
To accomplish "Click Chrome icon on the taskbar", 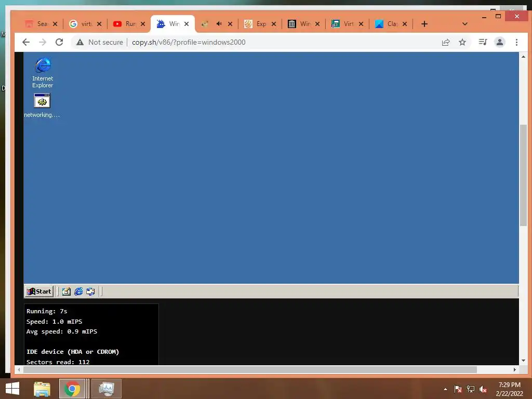I will point(72,389).
